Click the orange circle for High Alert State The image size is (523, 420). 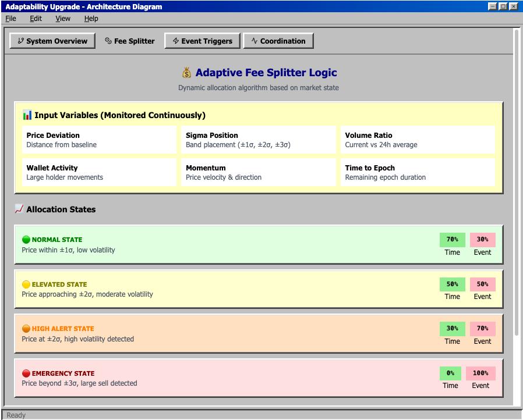pos(26,329)
